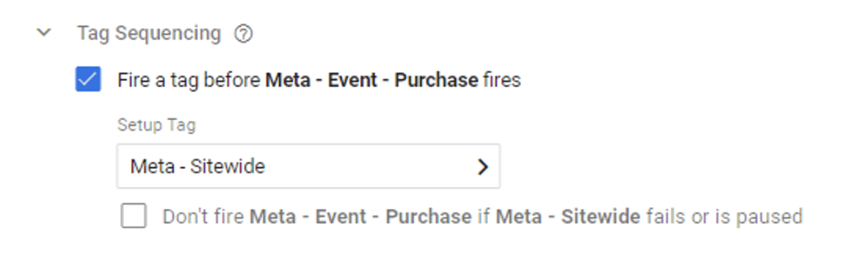Viewport: 868px width, 261px height.
Task: Hide Tag Sequencing options with the down chevron
Action: coord(44,33)
